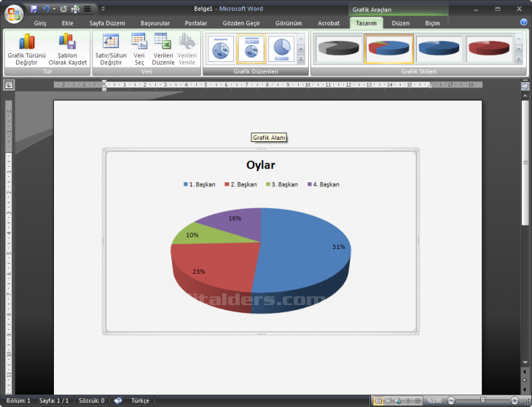Image resolution: width=532 pixels, height=407 pixels.
Task: Click Satır/Sütun Değiştir
Action: pos(111,49)
